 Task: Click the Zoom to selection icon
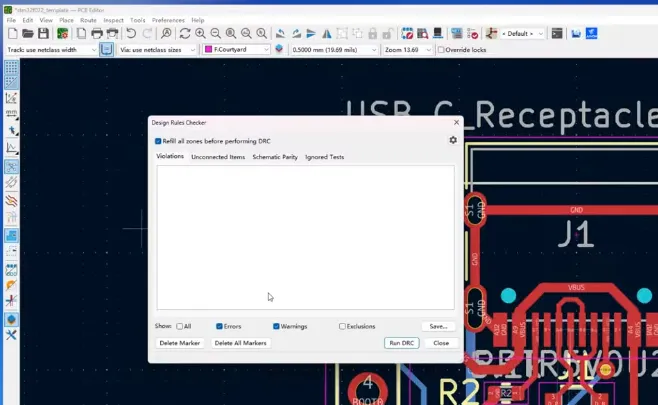click(x=261, y=34)
